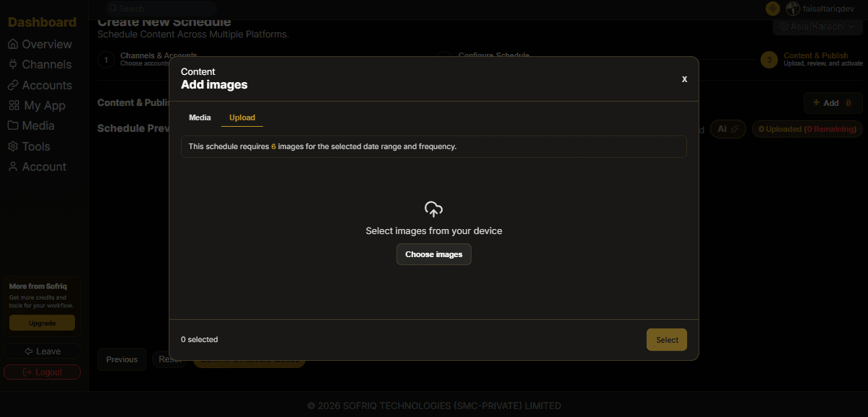
Task: Click the Logout button
Action: (x=42, y=372)
